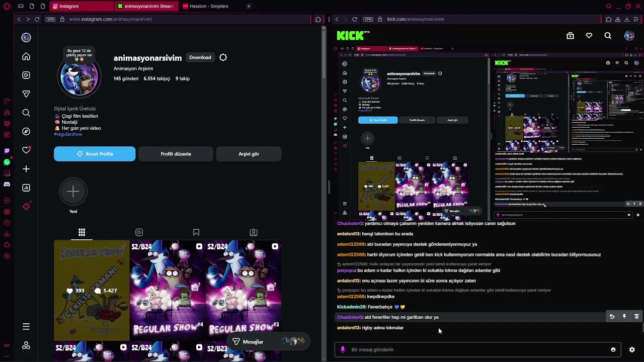Screen dimensions: 644x362
Task: Click Kickadmin29 username in chat
Action: (351, 307)
